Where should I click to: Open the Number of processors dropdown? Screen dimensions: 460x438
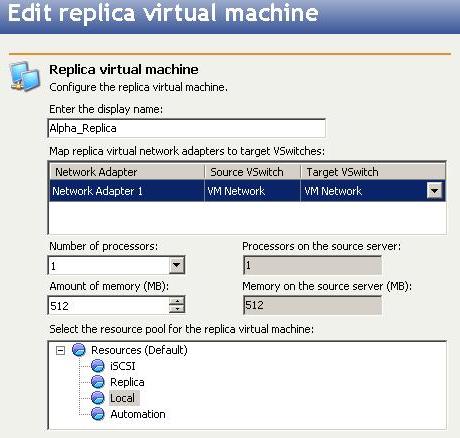(177, 265)
